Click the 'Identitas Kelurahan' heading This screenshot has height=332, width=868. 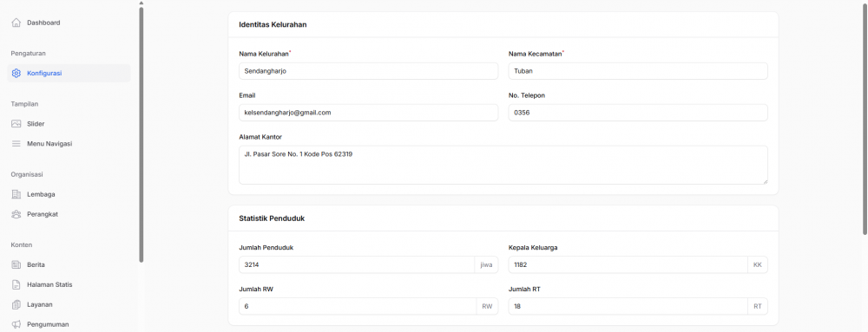[x=273, y=24]
